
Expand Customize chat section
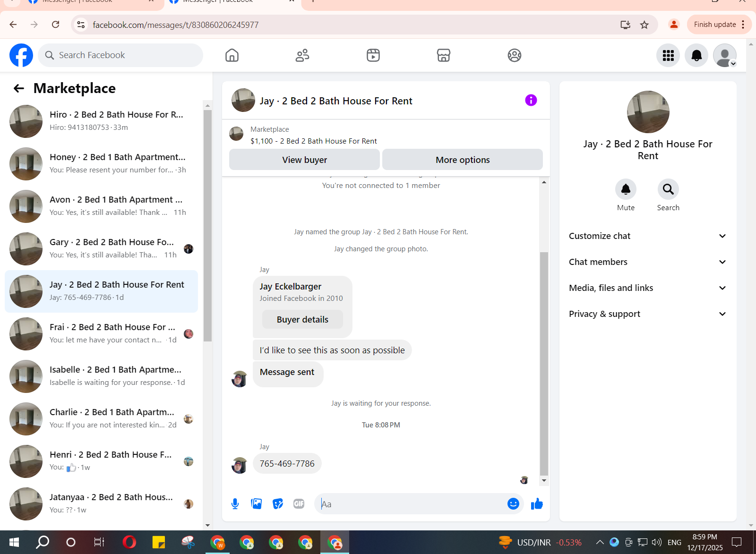(648, 236)
